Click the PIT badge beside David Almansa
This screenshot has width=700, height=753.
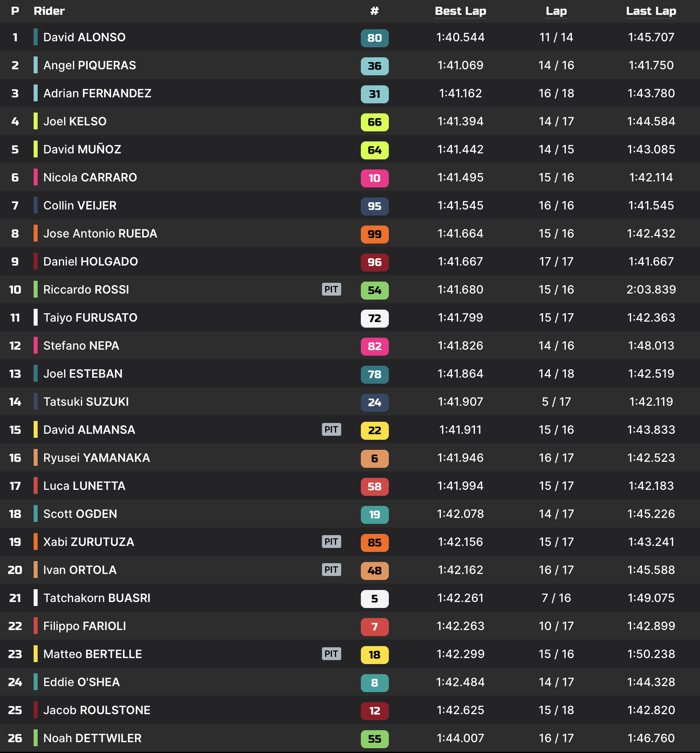[331, 429]
